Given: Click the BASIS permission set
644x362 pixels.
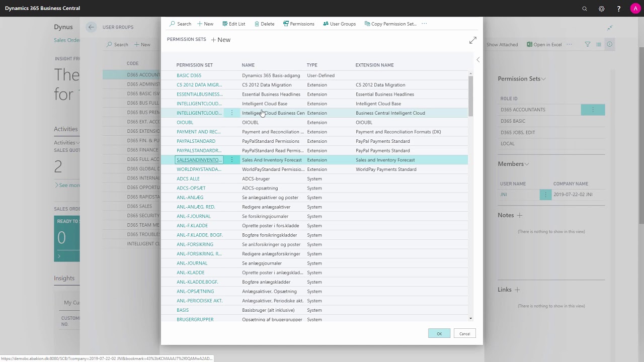Looking at the screenshot, I should pos(183,310).
